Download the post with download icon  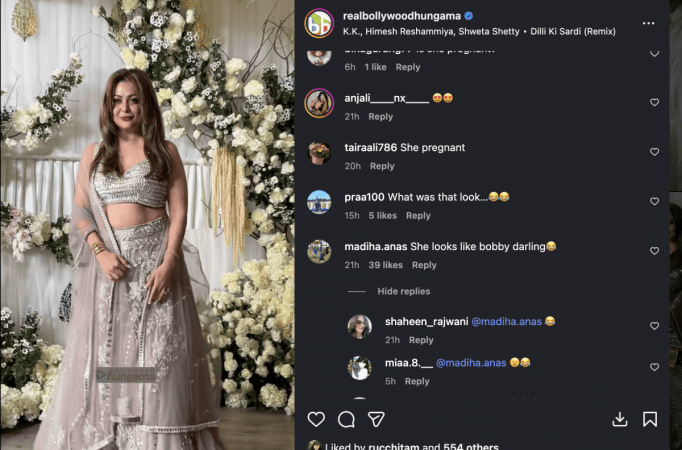(620, 419)
